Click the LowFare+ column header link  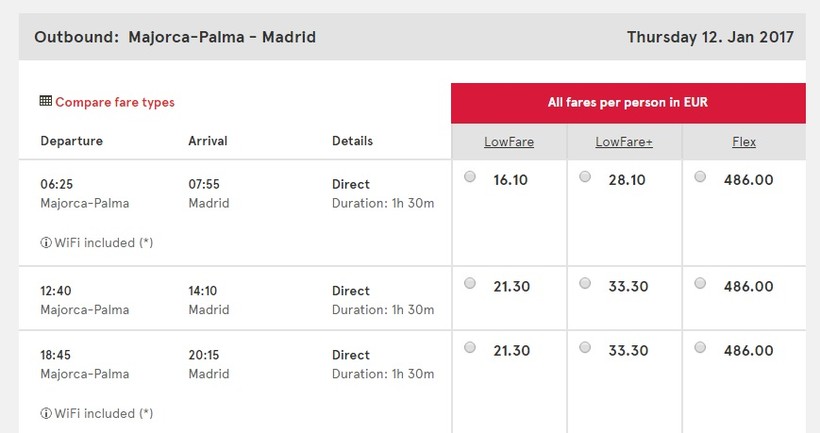click(x=624, y=142)
